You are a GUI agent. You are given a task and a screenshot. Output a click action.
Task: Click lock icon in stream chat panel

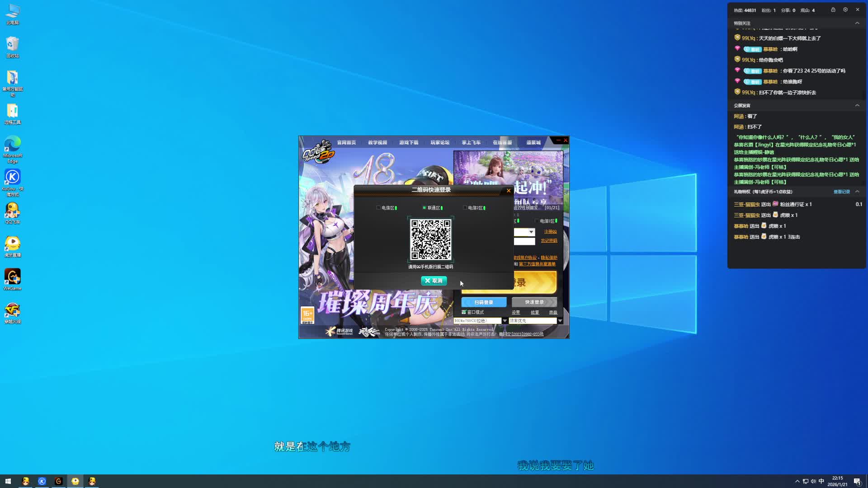tap(833, 10)
